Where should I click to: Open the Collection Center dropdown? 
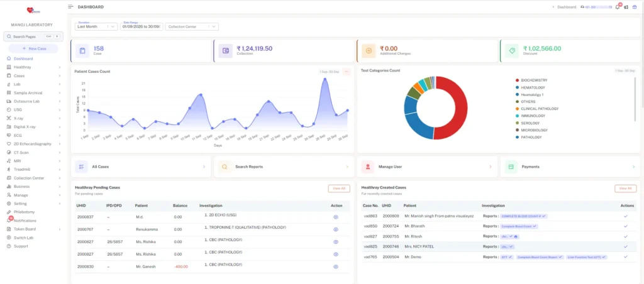click(x=192, y=26)
